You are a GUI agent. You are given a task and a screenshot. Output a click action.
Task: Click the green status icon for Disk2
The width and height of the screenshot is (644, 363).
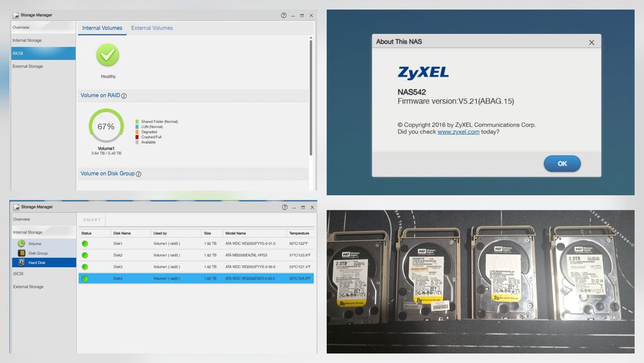pyautogui.click(x=85, y=255)
